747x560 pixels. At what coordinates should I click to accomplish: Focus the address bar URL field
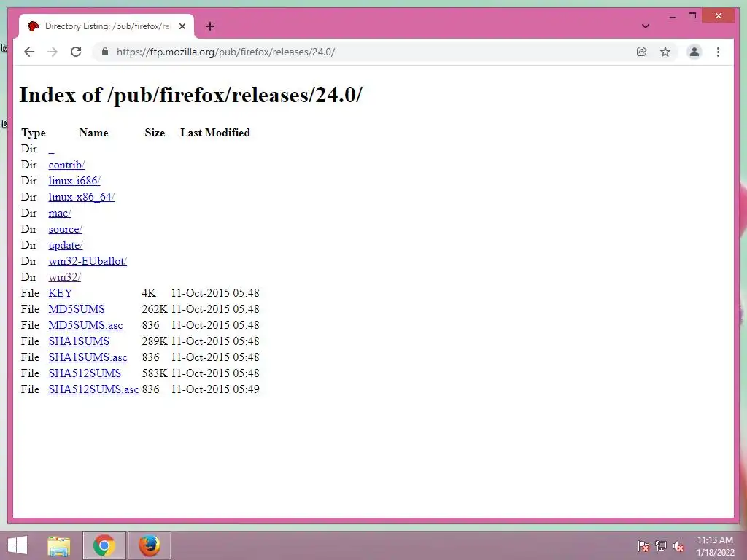371,52
